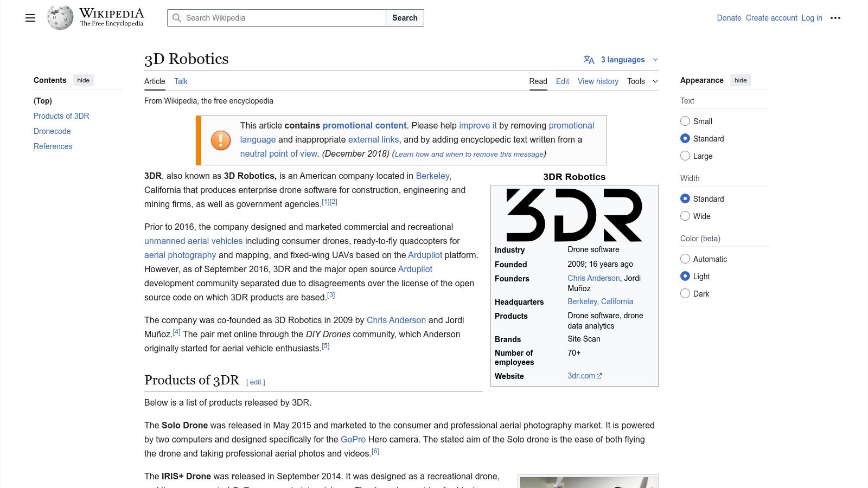Click the '70+' employees value

(574, 353)
